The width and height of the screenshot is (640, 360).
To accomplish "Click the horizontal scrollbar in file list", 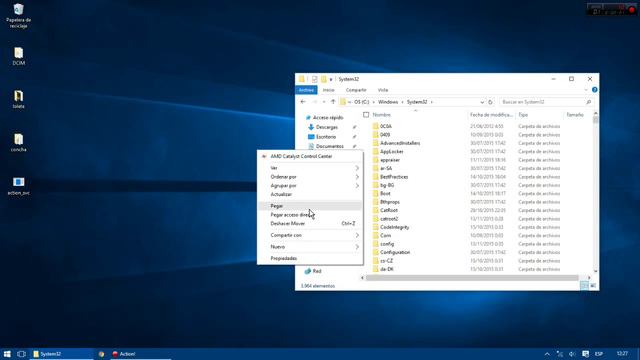I will point(472,278).
